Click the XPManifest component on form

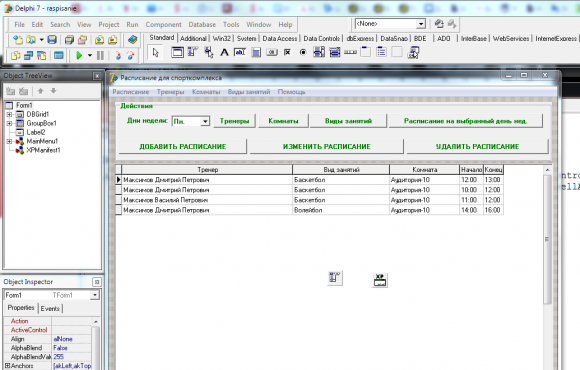pyautogui.click(x=380, y=280)
